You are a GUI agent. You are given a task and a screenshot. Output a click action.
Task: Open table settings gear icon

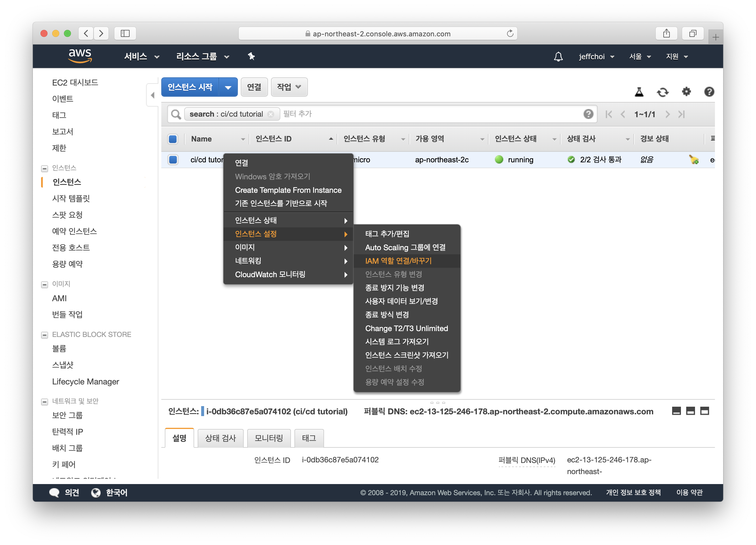pos(686,91)
